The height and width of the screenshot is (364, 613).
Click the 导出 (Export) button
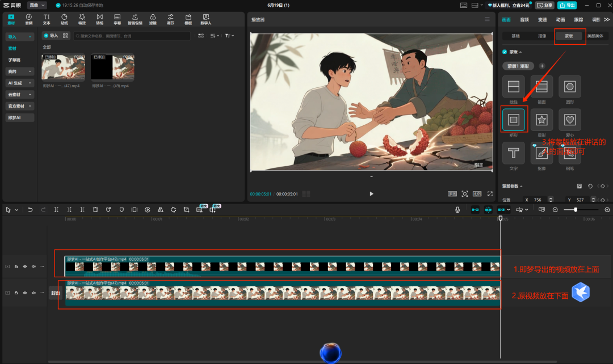tap(566, 5)
